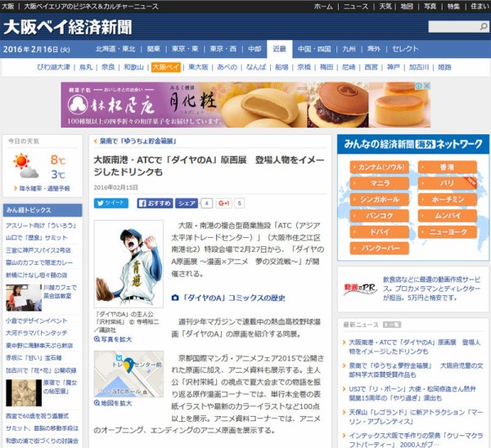This screenshot has height=448, width=491.
Task: Open the カンナム(ソウル) network button
Action: (379, 167)
